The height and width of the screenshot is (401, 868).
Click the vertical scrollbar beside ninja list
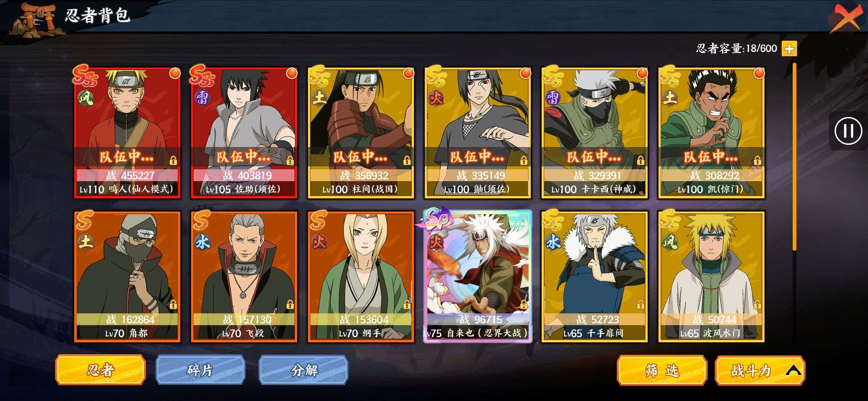point(794,156)
